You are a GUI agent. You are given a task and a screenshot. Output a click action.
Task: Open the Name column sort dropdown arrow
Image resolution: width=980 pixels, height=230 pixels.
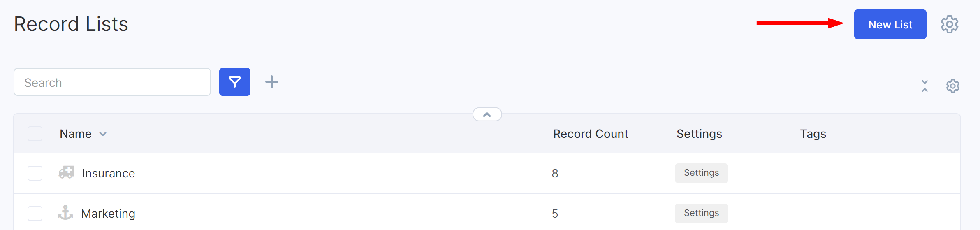[103, 134]
